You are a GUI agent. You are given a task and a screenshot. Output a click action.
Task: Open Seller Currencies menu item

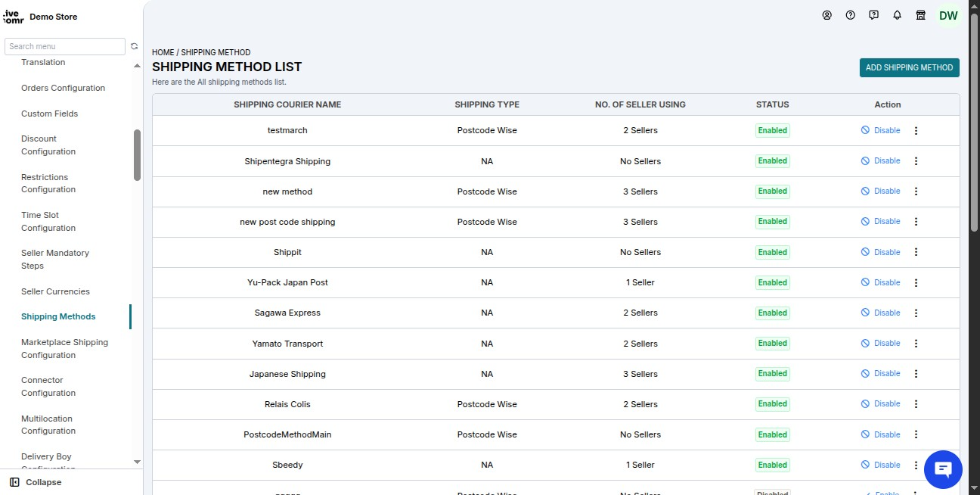point(55,291)
